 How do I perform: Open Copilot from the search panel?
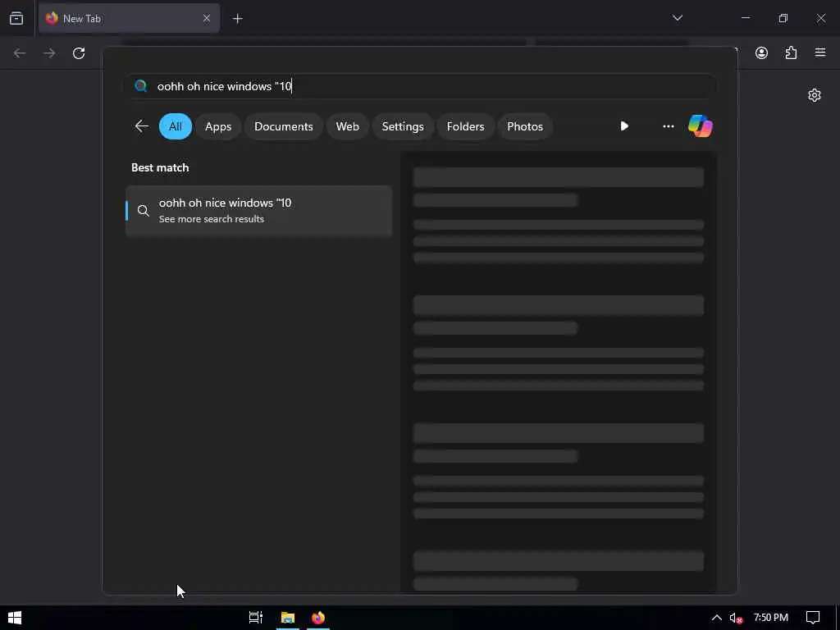click(x=701, y=126)
